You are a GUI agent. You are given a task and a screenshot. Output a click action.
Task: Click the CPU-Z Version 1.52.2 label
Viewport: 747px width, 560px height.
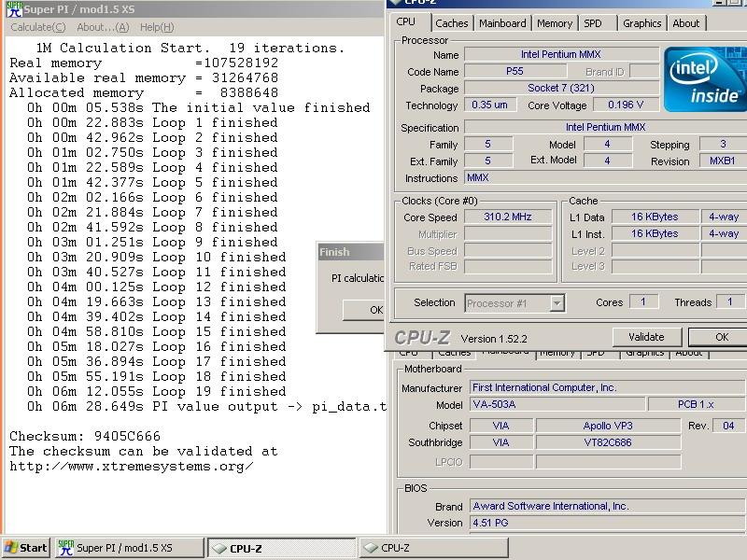click(494, 339)
